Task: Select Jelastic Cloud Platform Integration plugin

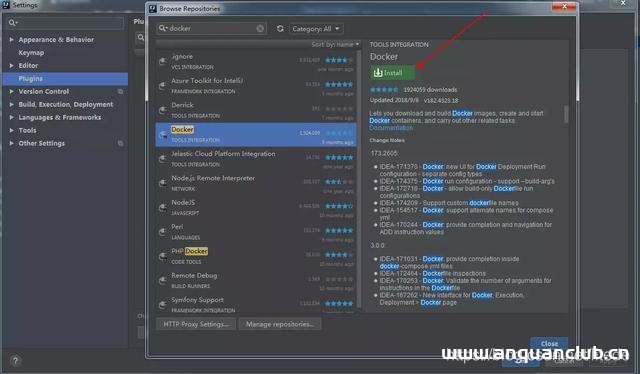Action: [x=256, y=159]
